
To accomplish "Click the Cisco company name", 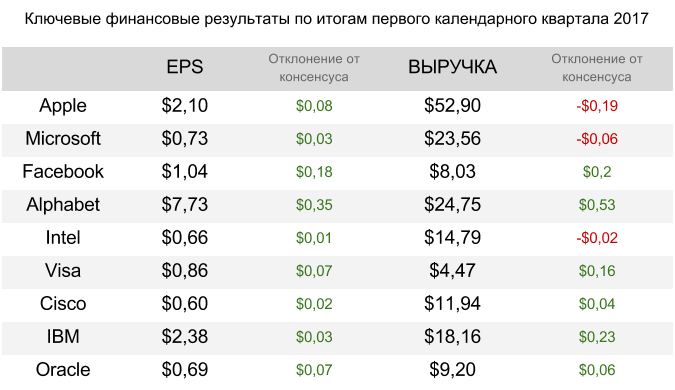I will point(63,304).
